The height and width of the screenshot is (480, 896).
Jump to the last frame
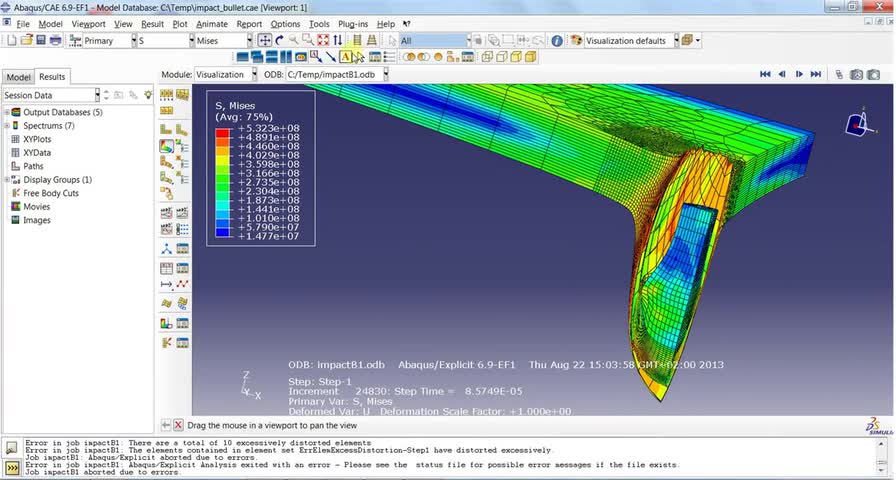click(816, 74)
